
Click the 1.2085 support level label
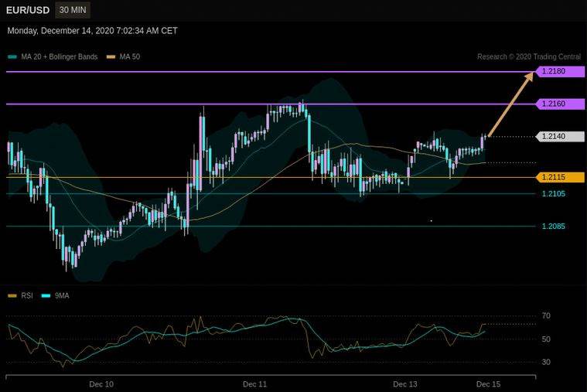click(x=553, y=226)
